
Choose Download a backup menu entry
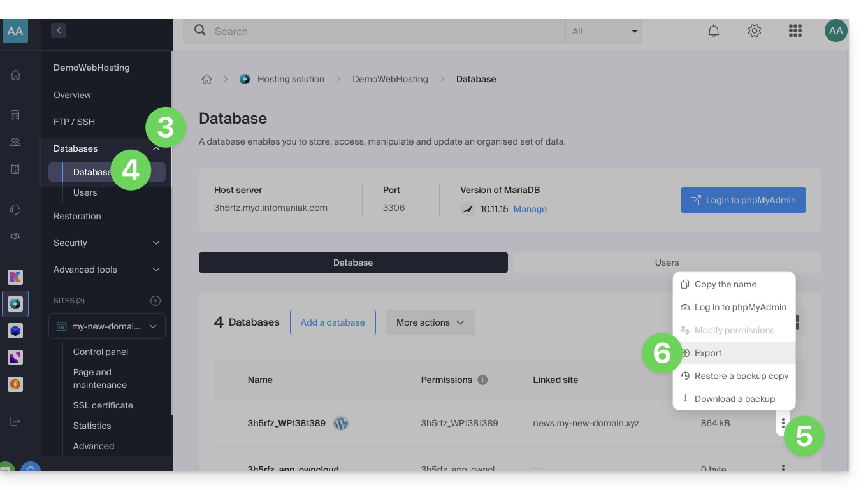coord(734,399)
